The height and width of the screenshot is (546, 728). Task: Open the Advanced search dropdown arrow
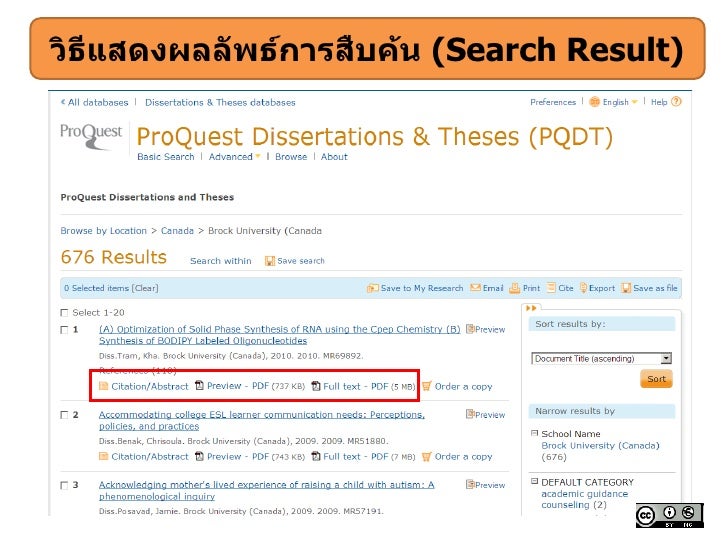258,156
